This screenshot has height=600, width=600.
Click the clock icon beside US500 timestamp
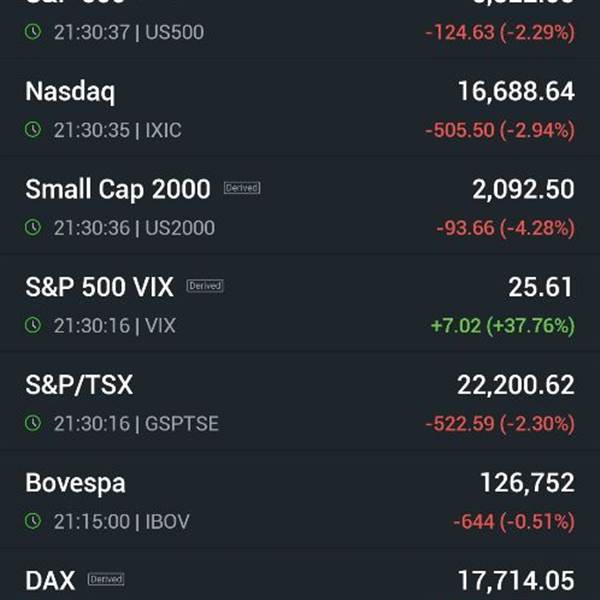[x=33, y=32]
